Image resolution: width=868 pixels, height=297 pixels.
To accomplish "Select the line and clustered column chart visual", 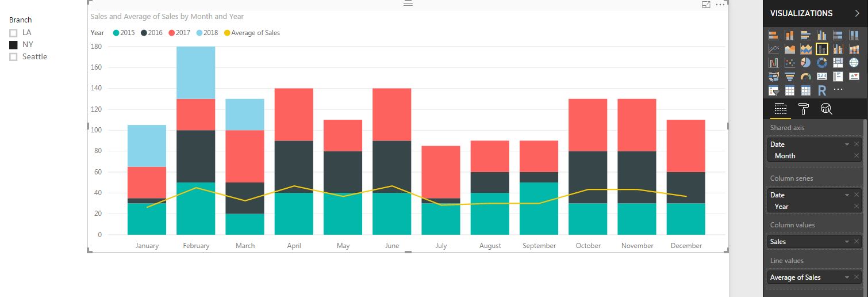I will [x=838, y=49].
